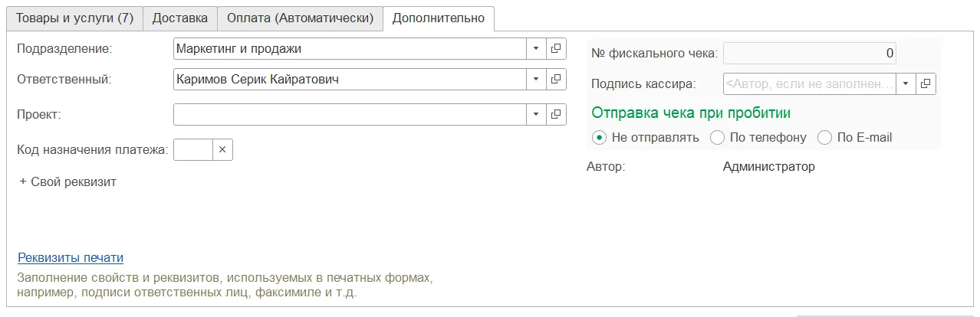This screenshot has height=317, width=980.
Task: Click the Код назначения платежа: label
Action: (92, 150)
